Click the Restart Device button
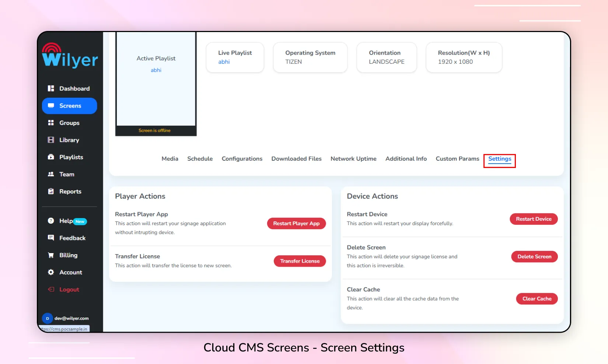 [534, 219]
